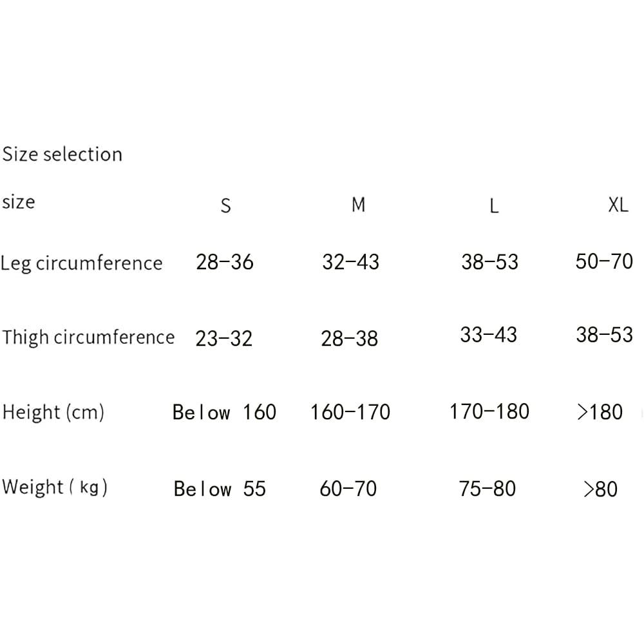Click the '>180' height cell
This screenshot has width=644, height=644.
[600, 412]
